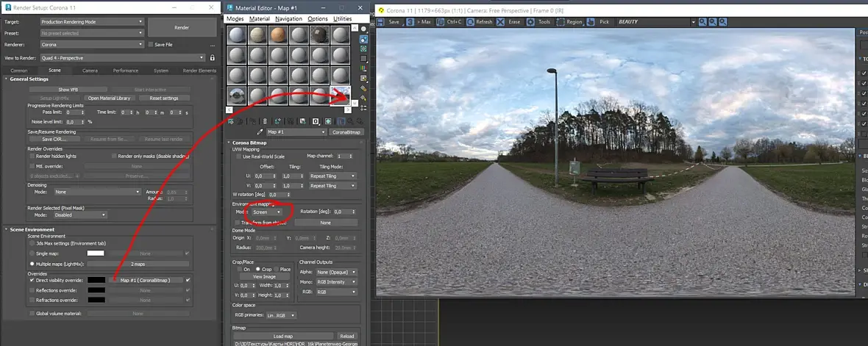Screen dimensions: 868x346
Task: Click the Sample UV Tiling square icon
Action: [363, 58]
